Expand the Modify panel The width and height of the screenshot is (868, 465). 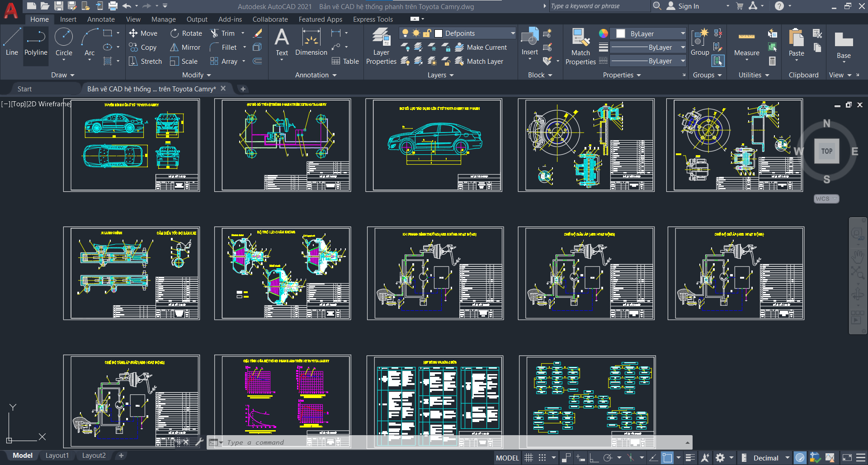(196, 75)
